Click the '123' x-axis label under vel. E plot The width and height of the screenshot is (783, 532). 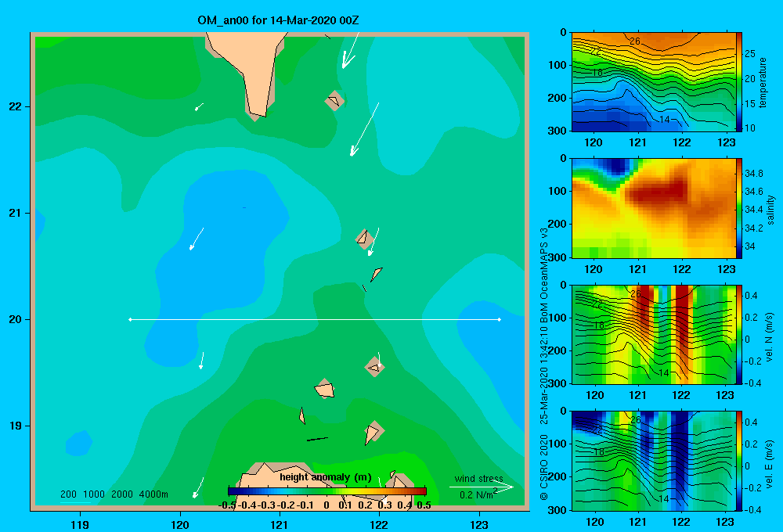click(x=725, y=522)
